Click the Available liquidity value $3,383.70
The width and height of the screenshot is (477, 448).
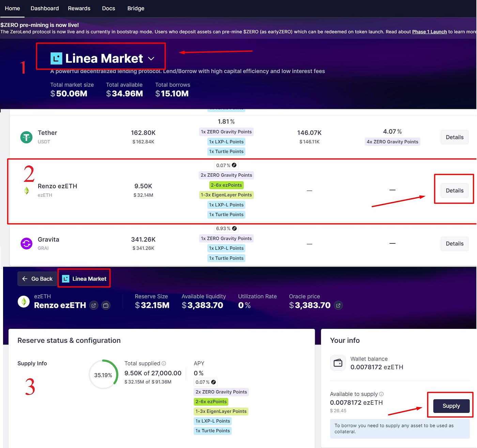[202, 305]
